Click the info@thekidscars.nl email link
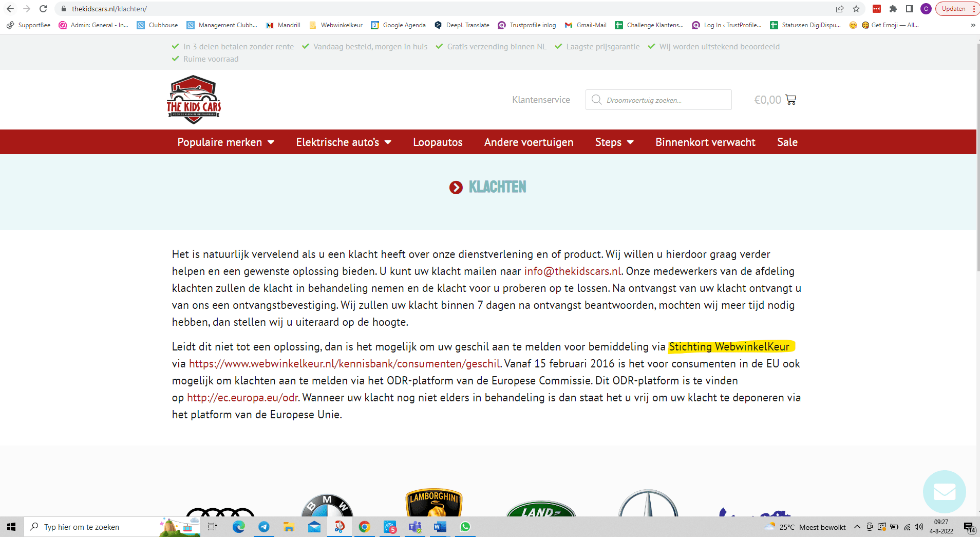980x537 pixels. 572,271
